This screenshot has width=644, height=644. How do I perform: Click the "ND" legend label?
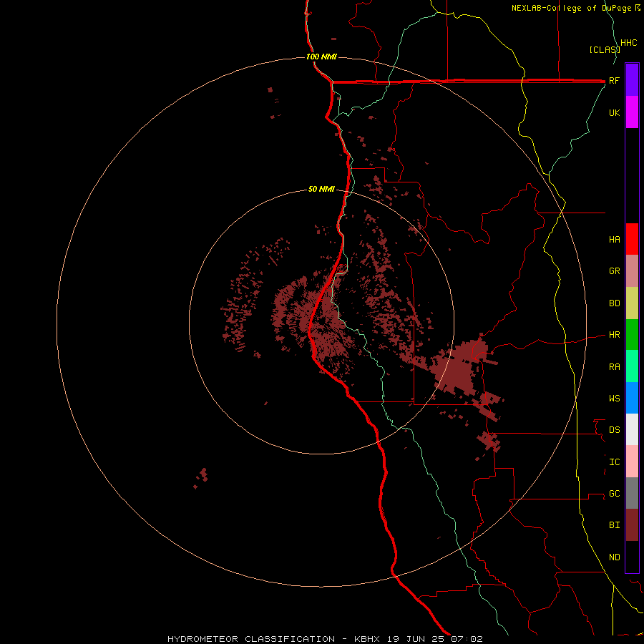614,557
